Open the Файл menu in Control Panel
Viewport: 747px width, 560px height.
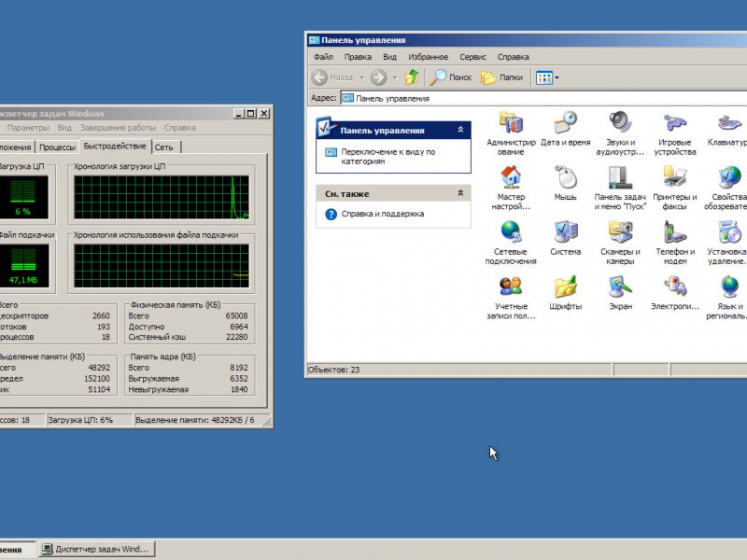click(x=323, y=57)
